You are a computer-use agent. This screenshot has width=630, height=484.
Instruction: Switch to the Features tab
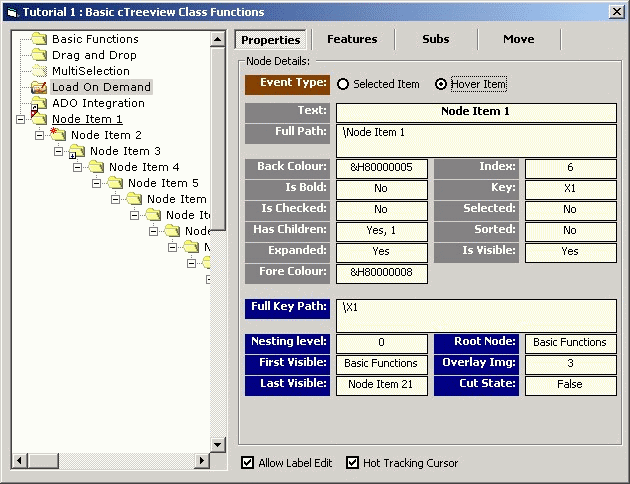coord(352,39)
